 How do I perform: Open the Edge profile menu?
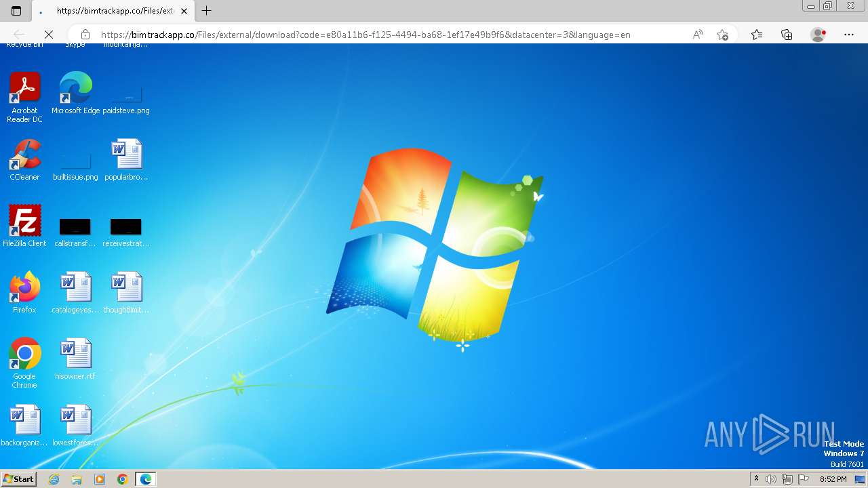[818, 35]
